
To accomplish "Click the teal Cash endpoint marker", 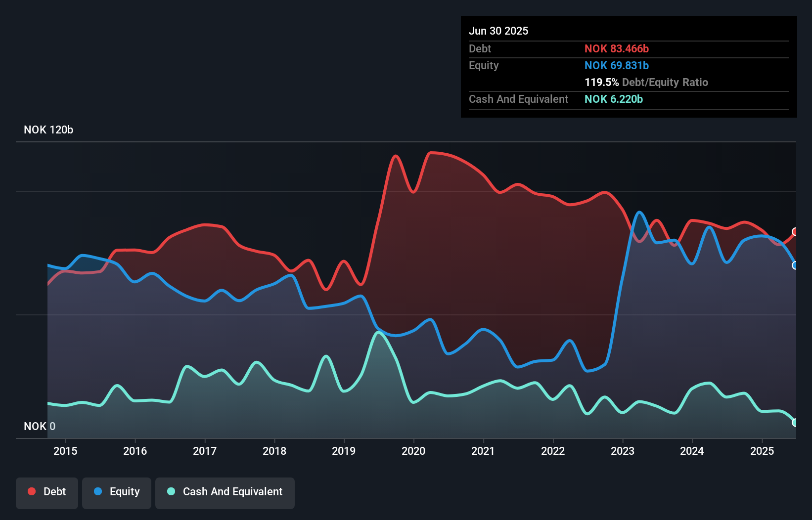I will (x=795, y=423).
